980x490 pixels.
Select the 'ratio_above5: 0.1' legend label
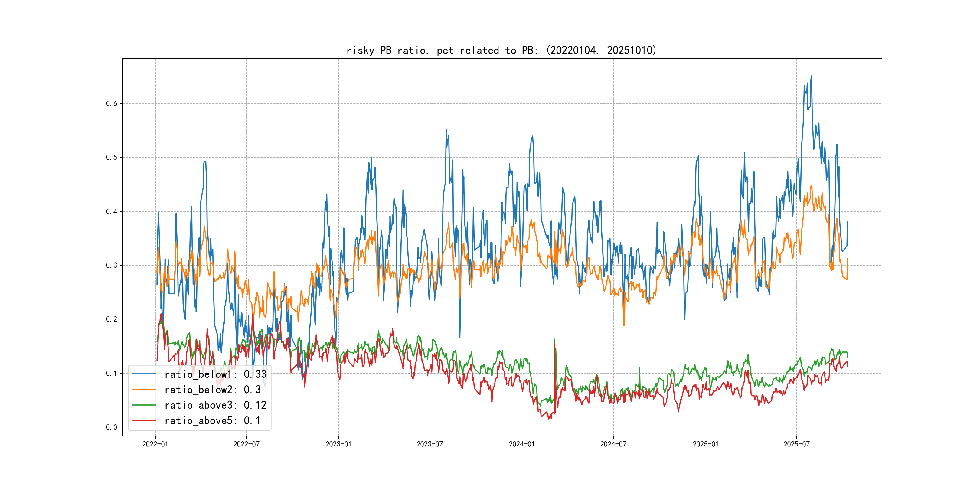click(212, 421)
